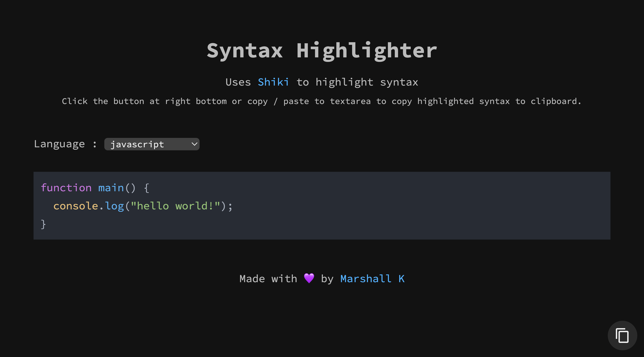Click the log method token
644x357 pixels.
coord(115,206)
